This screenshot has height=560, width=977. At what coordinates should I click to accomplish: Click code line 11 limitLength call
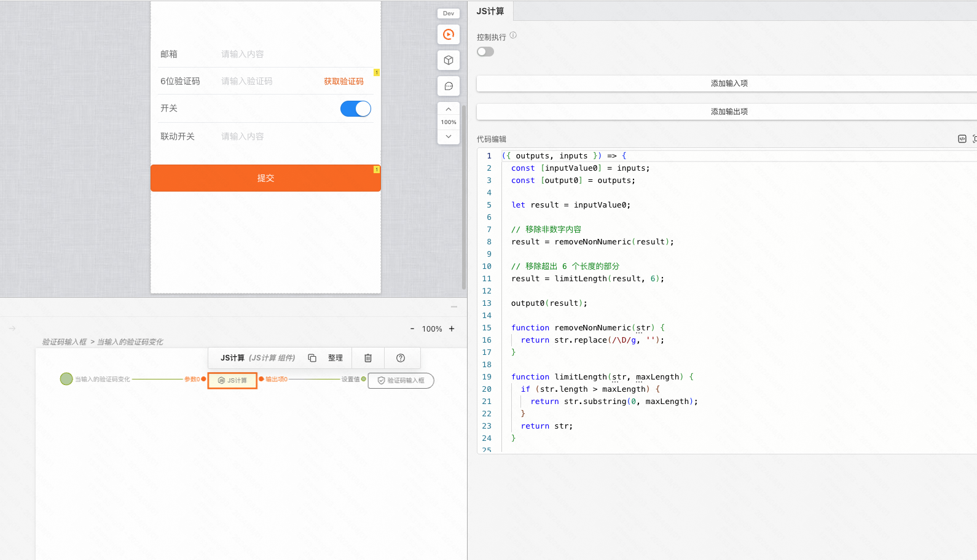[x=587, y=279]
